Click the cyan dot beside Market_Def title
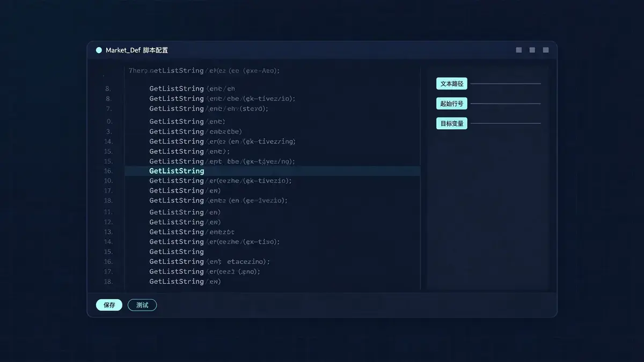The image size is (644, 362). point(99,50)
